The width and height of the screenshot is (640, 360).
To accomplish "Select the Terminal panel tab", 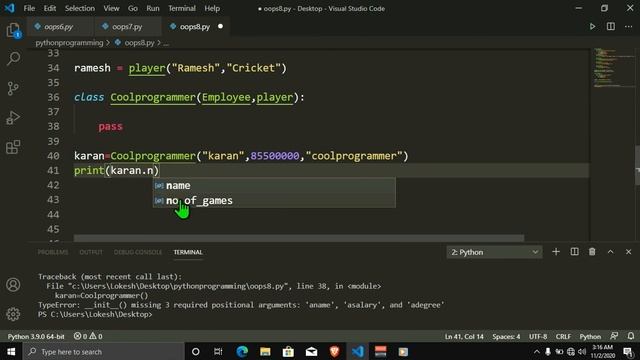I will coord(188,252).
